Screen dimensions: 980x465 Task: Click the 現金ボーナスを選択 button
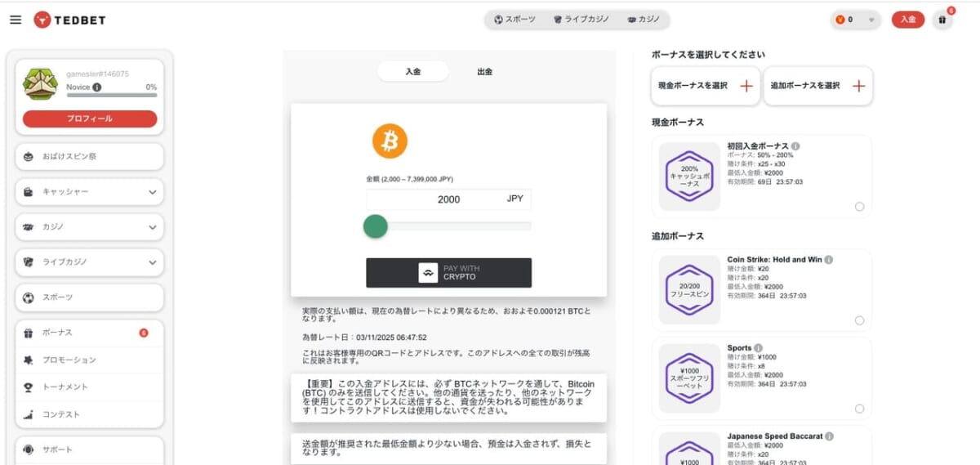706,86
